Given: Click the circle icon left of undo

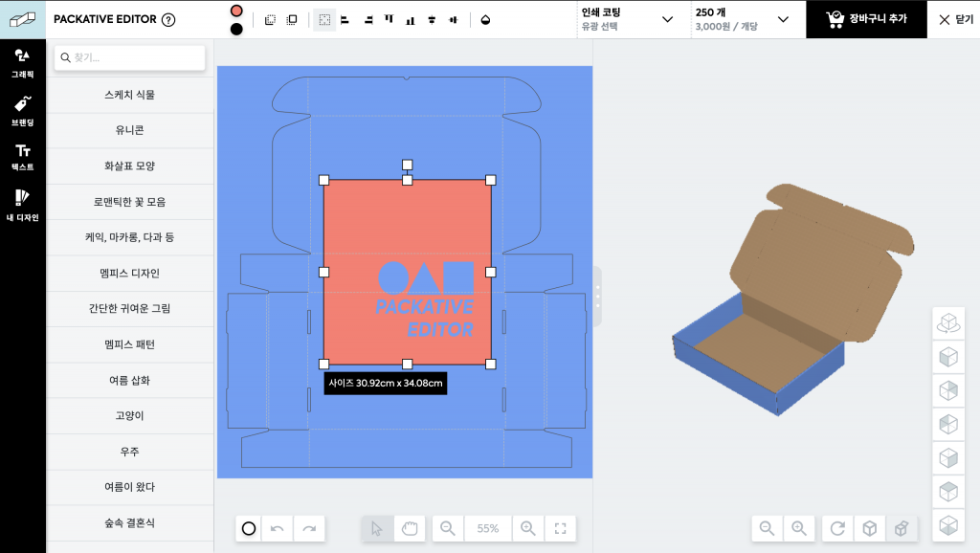Looking at the screenshot, I should tap(249, 529).
